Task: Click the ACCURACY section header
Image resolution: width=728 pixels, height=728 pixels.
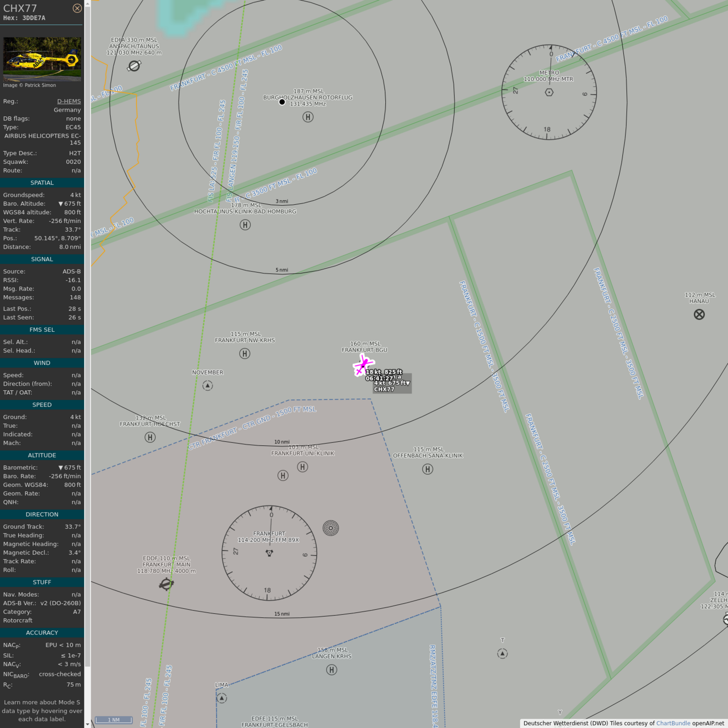Action: 42,632
